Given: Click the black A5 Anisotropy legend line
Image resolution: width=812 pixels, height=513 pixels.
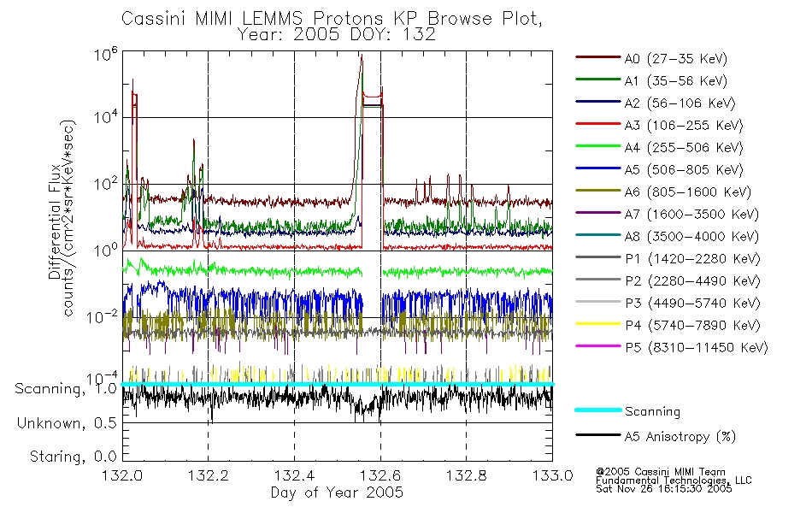Looking at the screenshot, I should click(598, 434).
